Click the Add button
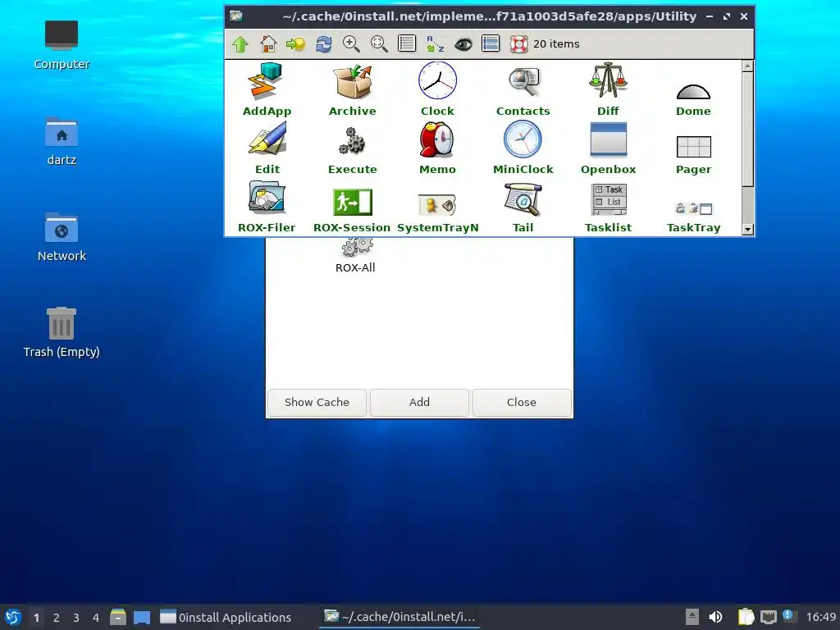Viewport: 840px width, 630px height. point(419,402)
